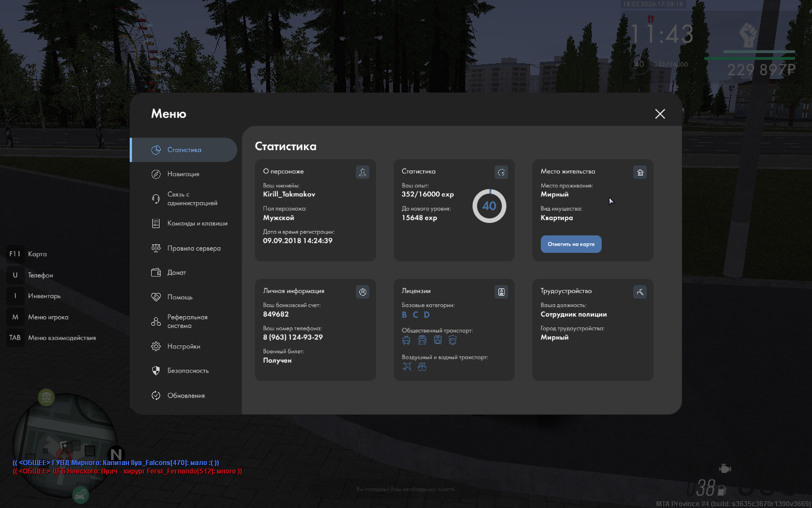Click the tools icon in Трудоустройство card
Viewport: 812px width, 508px height.
coord(639,292)
